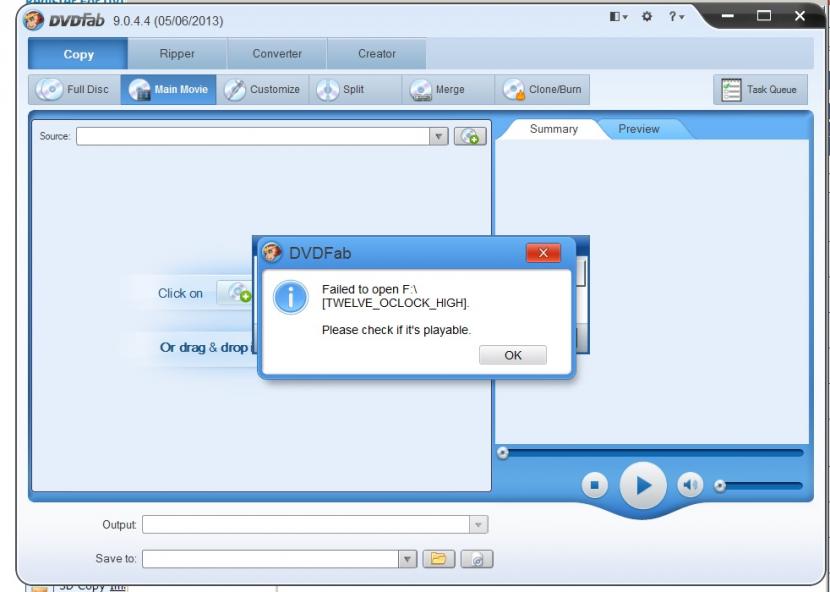
Task: Click the preview seek slider handle
Action: 502,453
